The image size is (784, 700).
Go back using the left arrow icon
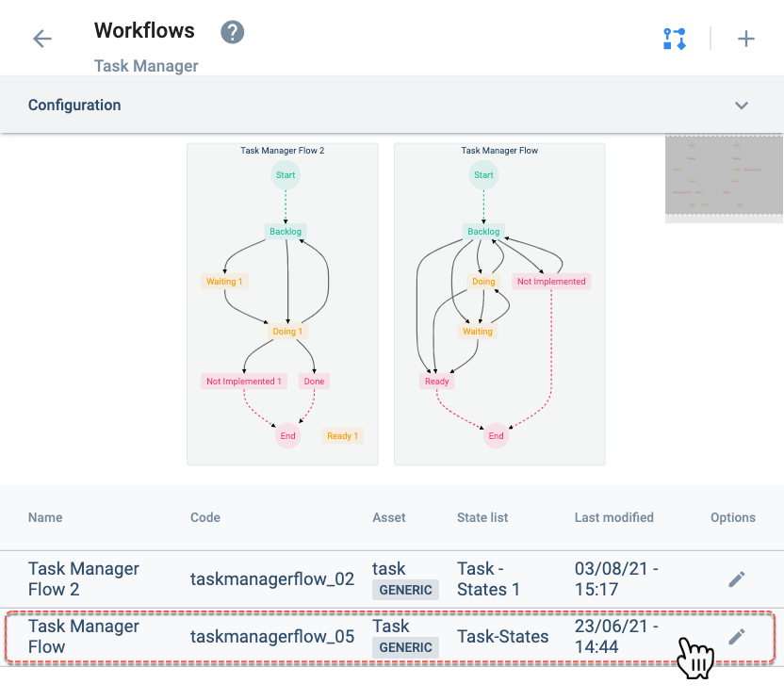[x=42, y=39]
